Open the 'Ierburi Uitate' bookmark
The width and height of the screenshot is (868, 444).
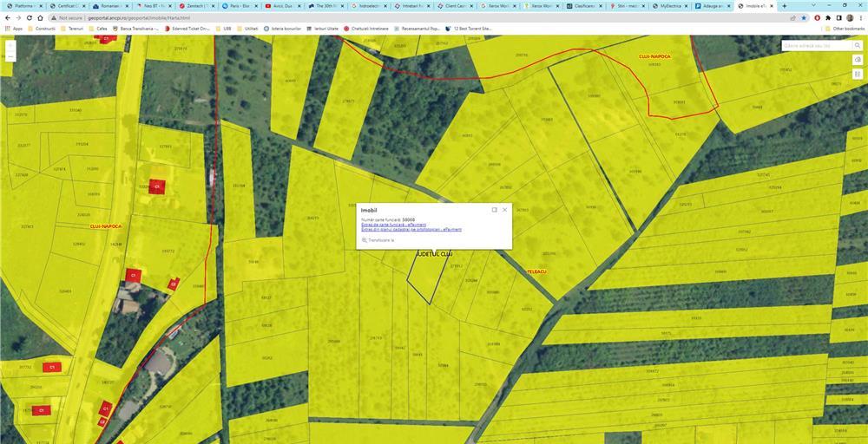click(x=323, y=29)
